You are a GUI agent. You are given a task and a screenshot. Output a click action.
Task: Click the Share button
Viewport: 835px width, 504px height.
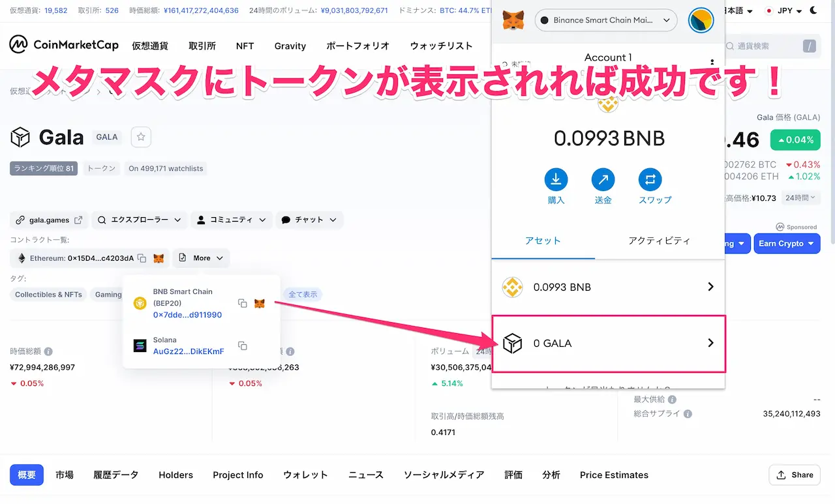[x=795, y=475]
